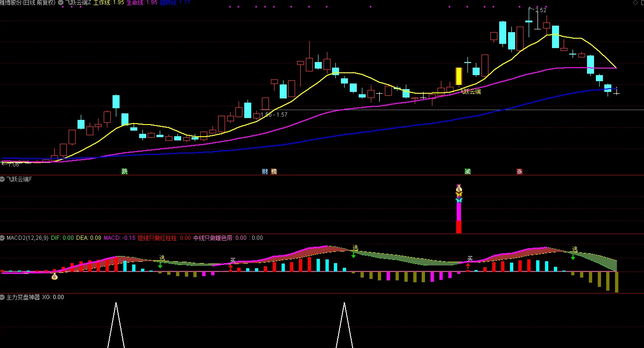Click the first white spike in 主力变盘神器

point(116,325)
